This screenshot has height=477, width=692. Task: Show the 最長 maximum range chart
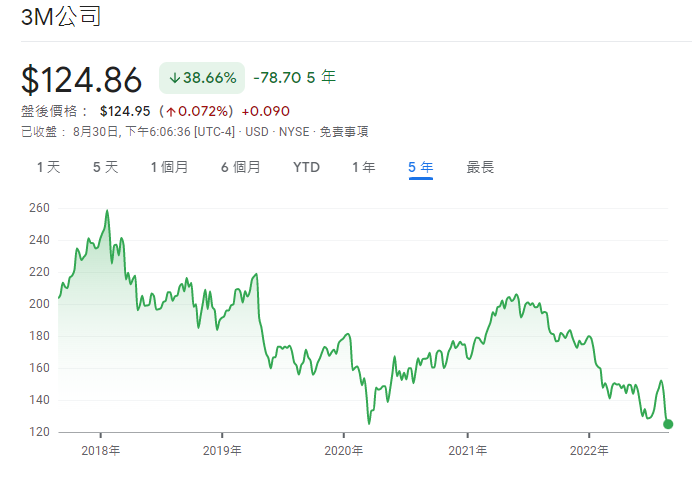click(x=480, y=167)
